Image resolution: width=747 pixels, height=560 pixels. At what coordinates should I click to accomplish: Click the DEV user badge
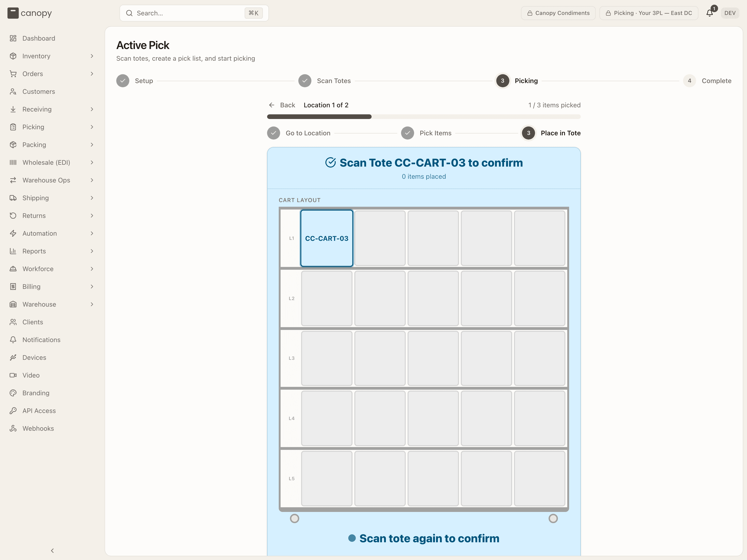(730, 13)
